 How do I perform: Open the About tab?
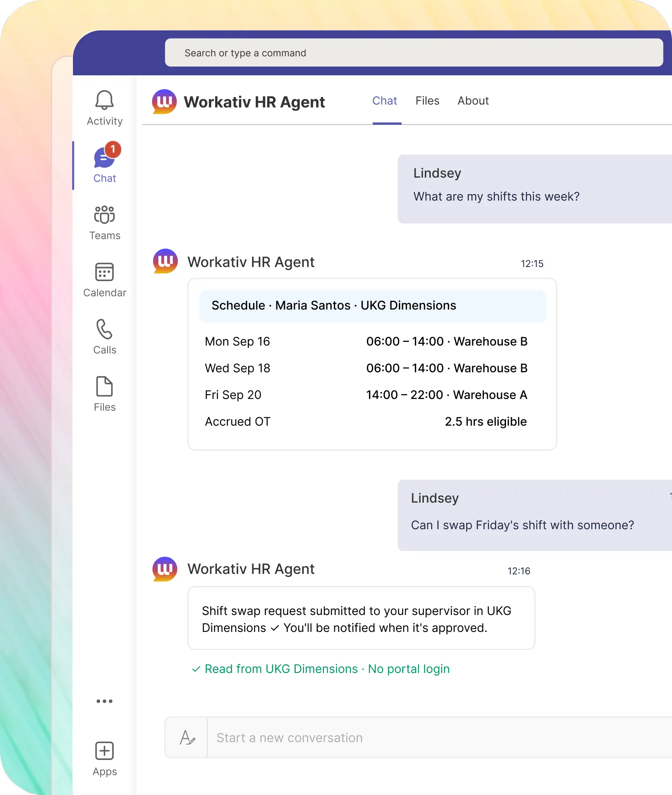tap(473, 101)
